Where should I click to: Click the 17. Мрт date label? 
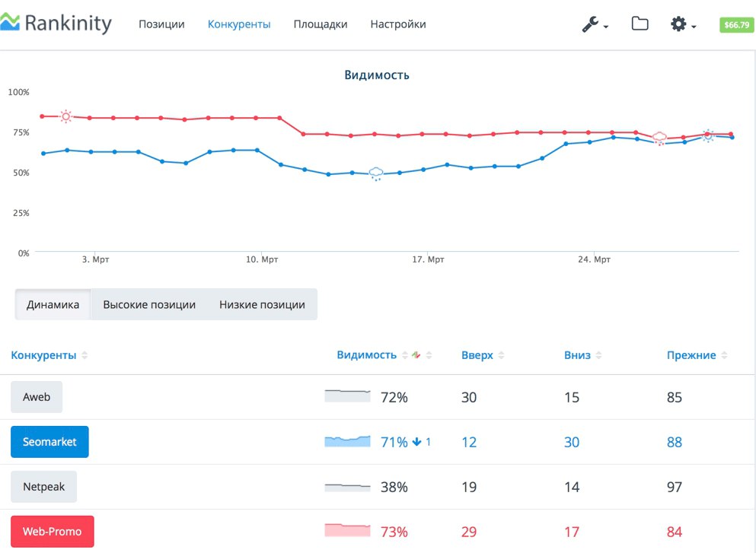428,259
